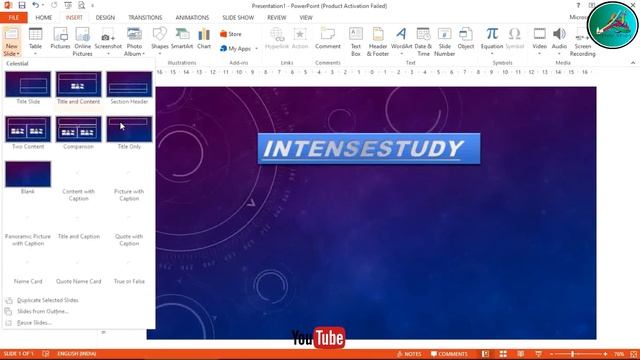
Task: Switch to Reading view
Action: point(521,354)
